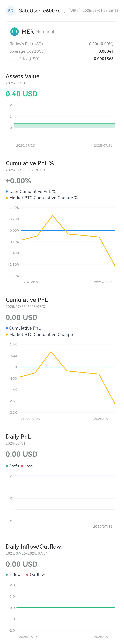124x644 pixels.
Task: Click the 8D user avatar badge
Action: point(11,11)
